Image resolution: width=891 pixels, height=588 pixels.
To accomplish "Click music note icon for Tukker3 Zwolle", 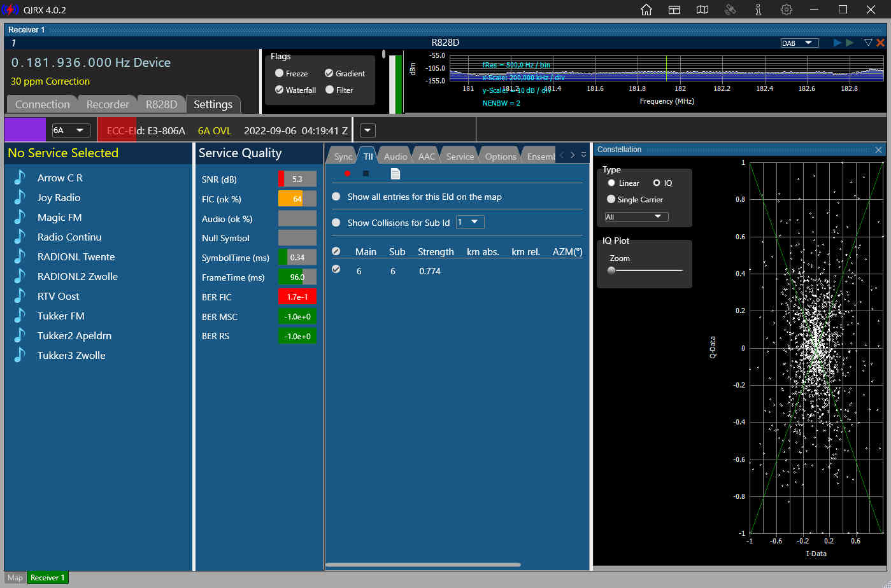I will tap(20, 355).
